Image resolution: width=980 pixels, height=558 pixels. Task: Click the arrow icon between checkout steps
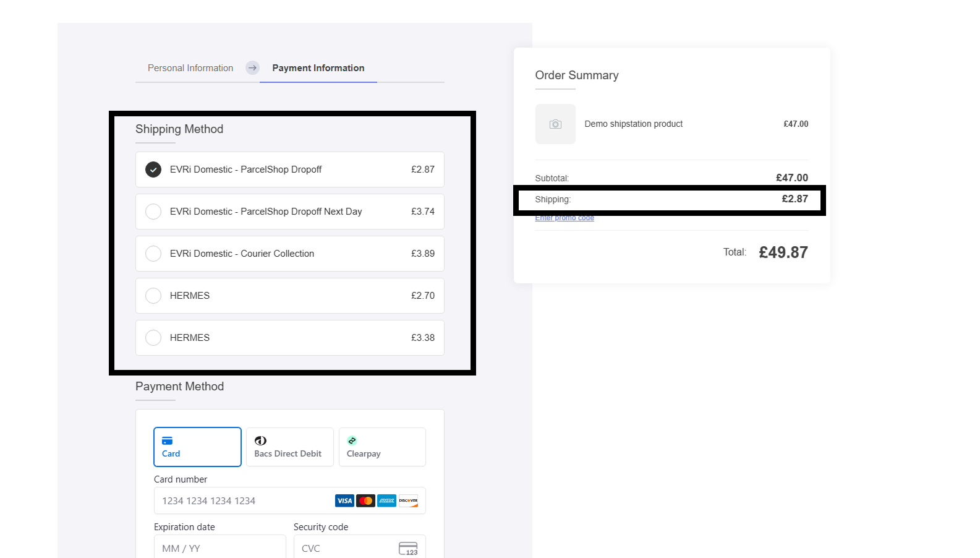[x=252, y=68]
